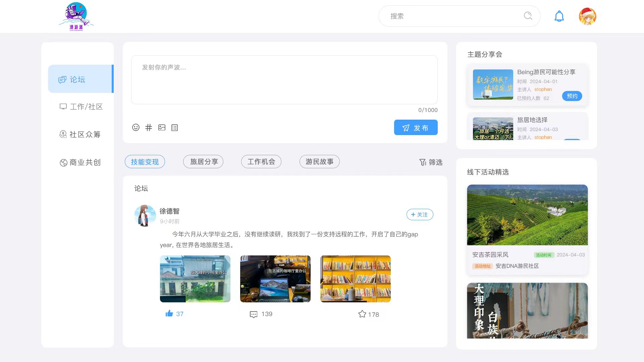The width and height of the screenshot is (644, 362).
Task: Select the 旅居分享 category tag
Action: click(x=203, y=162)
